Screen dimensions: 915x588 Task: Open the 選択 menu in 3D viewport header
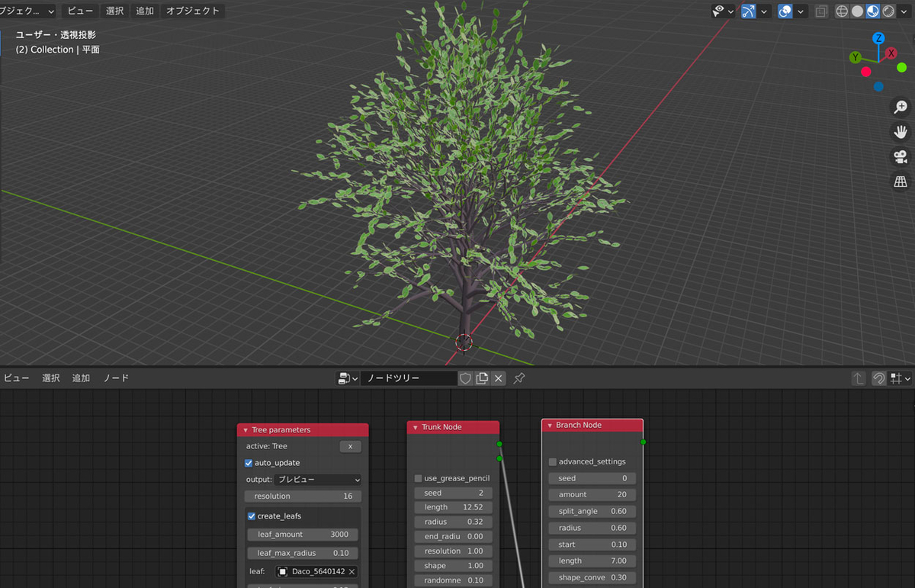[114, 11]
